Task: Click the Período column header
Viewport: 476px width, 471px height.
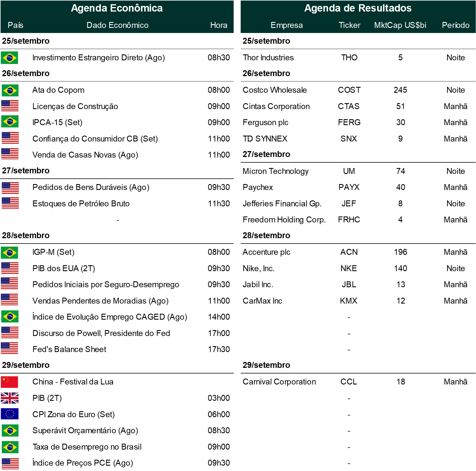Action: click(x=455, y=25)
